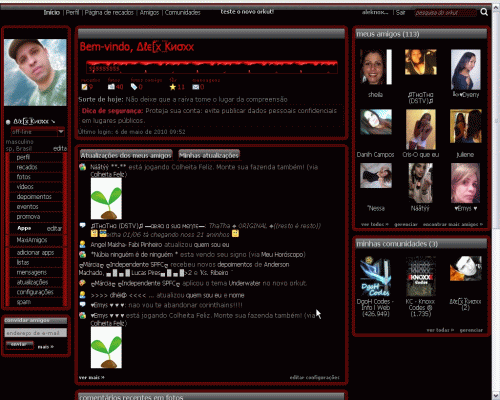Open vídeos in left sidebar
Viewport: 500px width, 400px height.
[x=25, y=187]
